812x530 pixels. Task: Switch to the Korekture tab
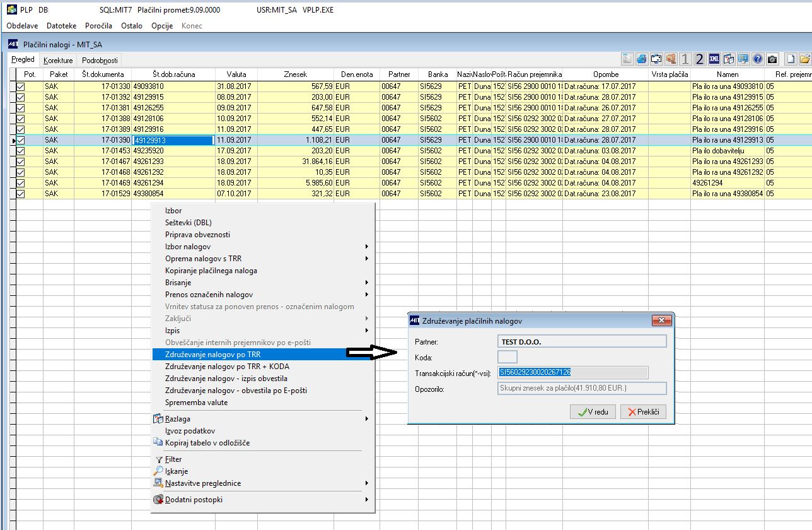[58, 61]
